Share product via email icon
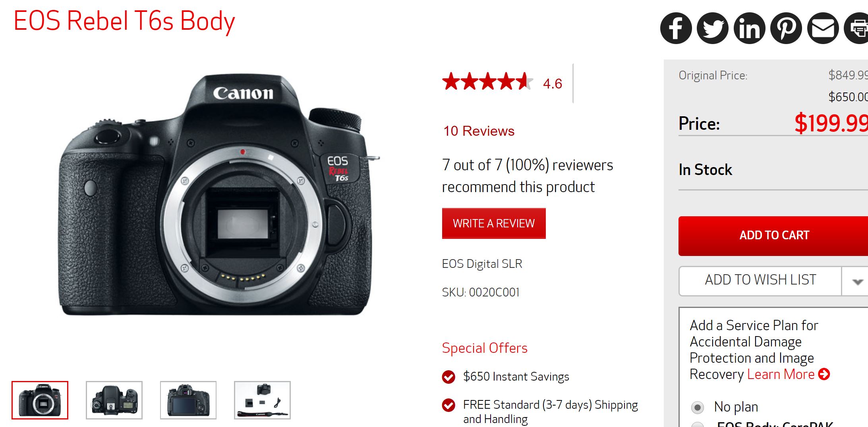 click(823, 28)
